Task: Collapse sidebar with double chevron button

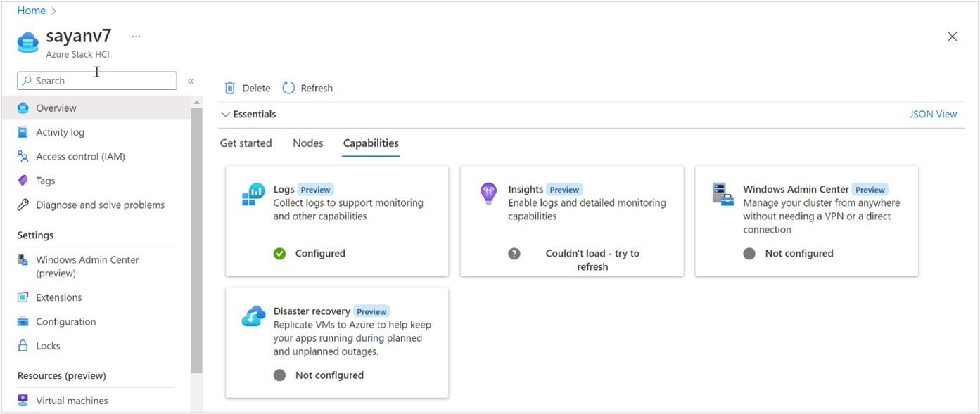Action: pos(191,81)
